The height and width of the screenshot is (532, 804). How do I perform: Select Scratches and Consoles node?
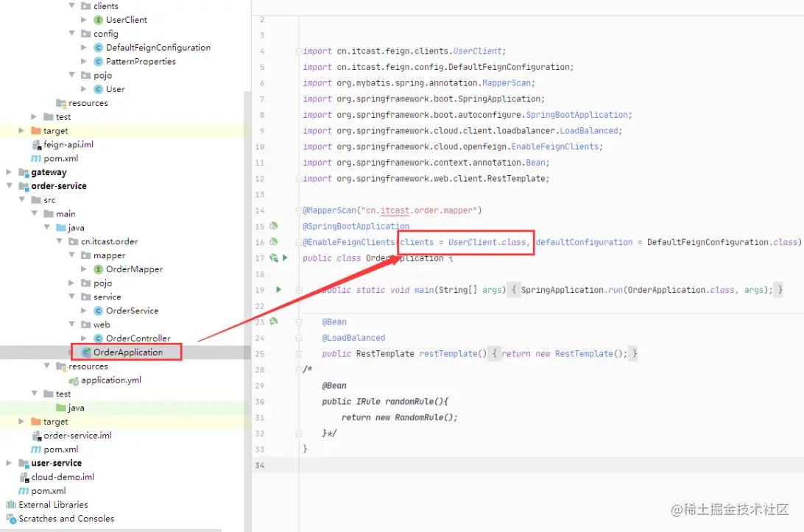click(66, 519)
